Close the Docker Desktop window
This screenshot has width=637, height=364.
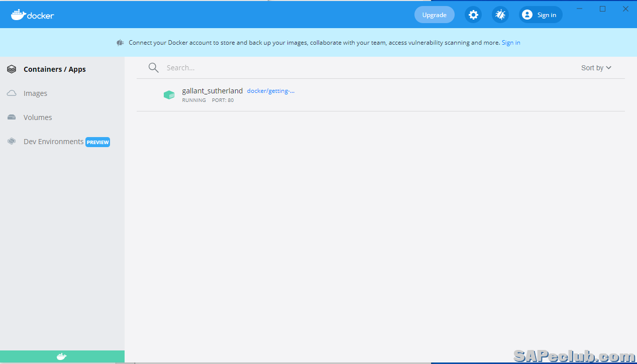point(625,9)
